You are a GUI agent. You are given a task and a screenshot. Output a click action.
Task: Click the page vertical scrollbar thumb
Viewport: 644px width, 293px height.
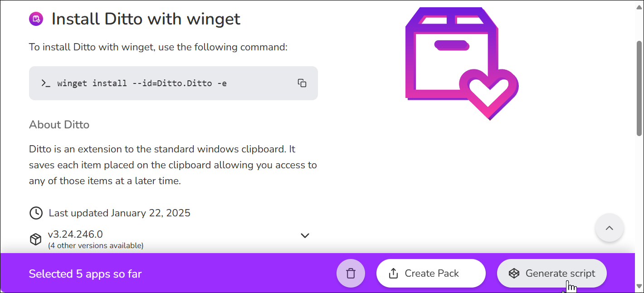pyautogui.click(x=639, y=88)
